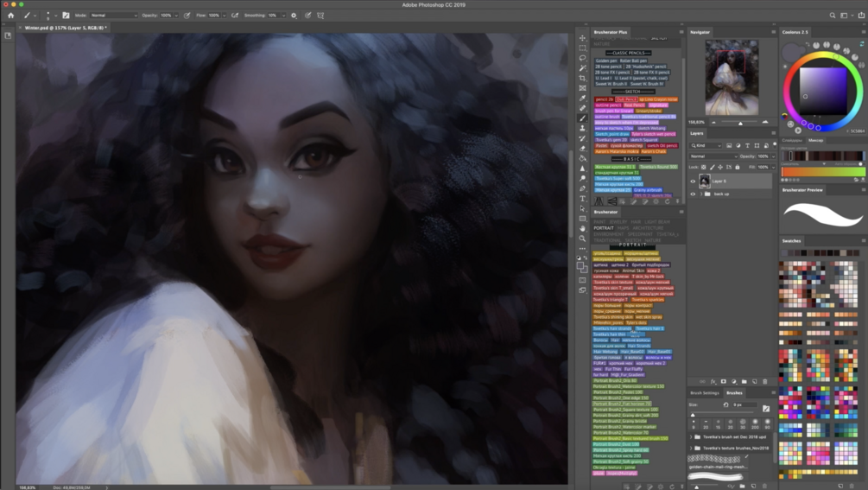
Task: Toggle the brush settings panel button
Action: tap(66, 16)
